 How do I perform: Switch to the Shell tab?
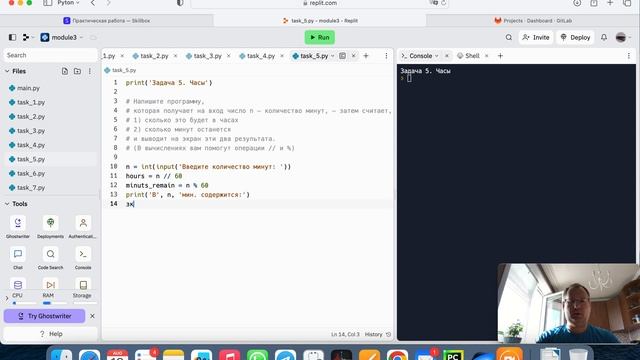468,56
